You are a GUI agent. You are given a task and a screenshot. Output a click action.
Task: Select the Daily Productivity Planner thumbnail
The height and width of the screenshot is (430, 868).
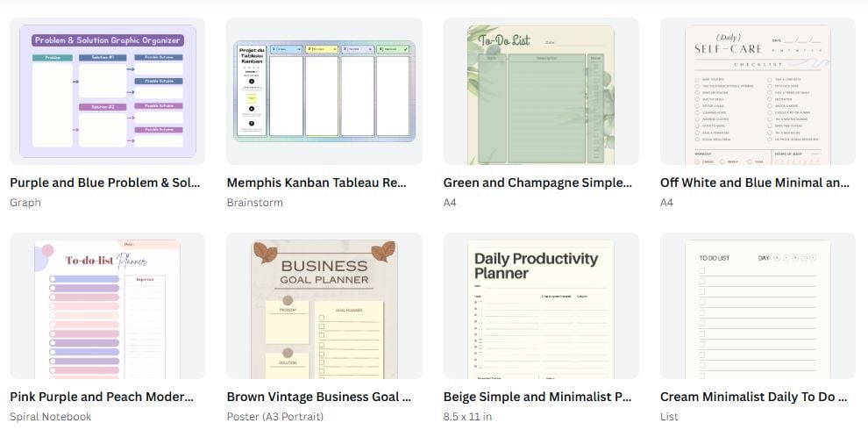540,306
